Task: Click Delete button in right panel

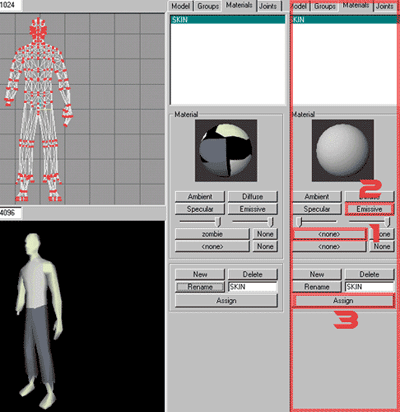Action: click(369, 274)
